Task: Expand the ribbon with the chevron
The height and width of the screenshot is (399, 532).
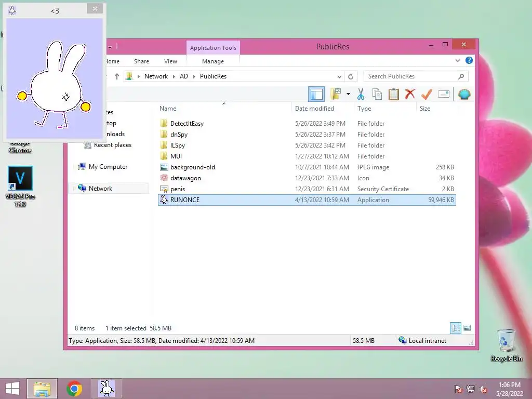Action: coord(458,61)
